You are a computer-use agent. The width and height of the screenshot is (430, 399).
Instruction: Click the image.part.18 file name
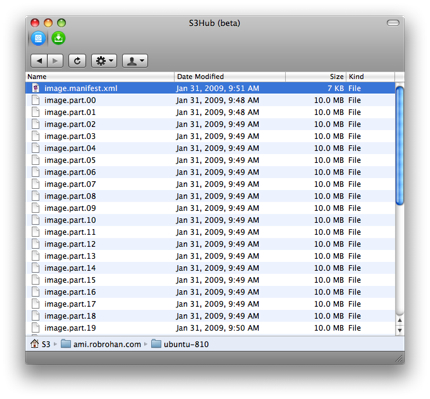coord(70,316)
